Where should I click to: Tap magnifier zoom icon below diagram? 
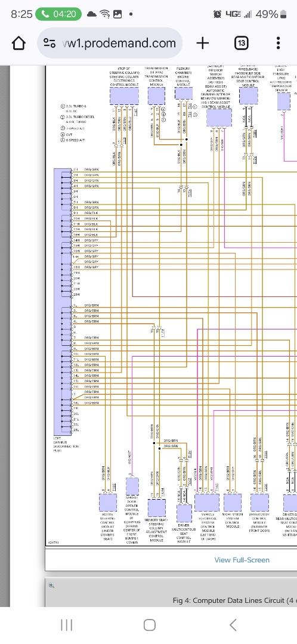(x=51, y=586)
